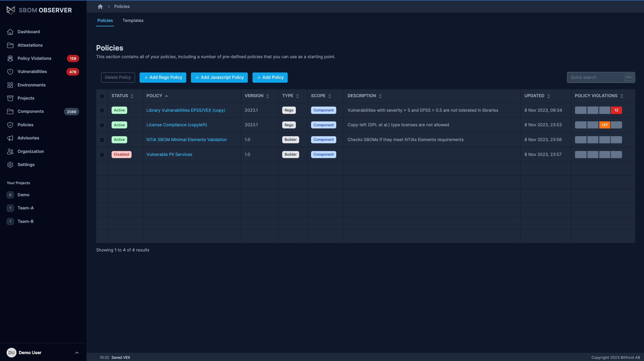The image size is (644, 361).
Task: Click the Add Rego Policy button
Action: [x=163, y=77]
